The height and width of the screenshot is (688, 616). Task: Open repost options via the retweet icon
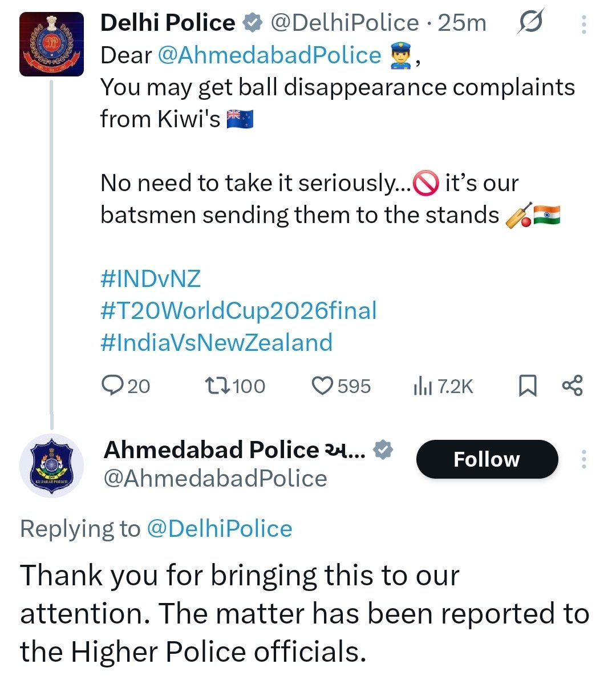(219, 386)
